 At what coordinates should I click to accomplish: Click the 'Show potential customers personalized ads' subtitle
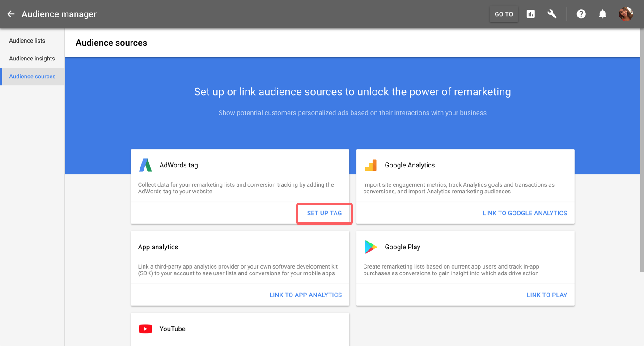coord(352,113)
